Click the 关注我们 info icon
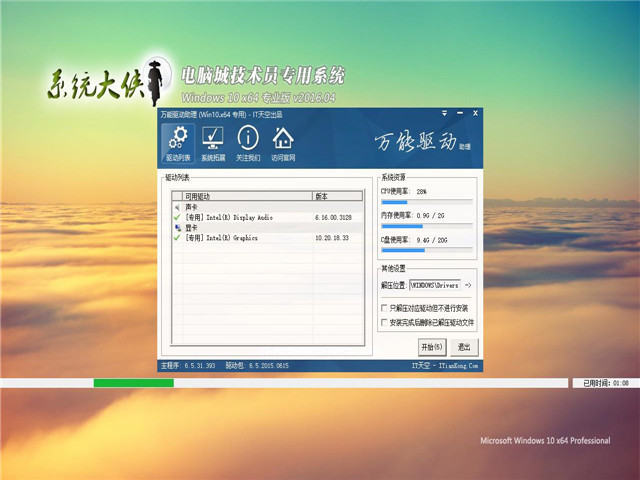This screenshot has height=480, width=640. [248, 144]
